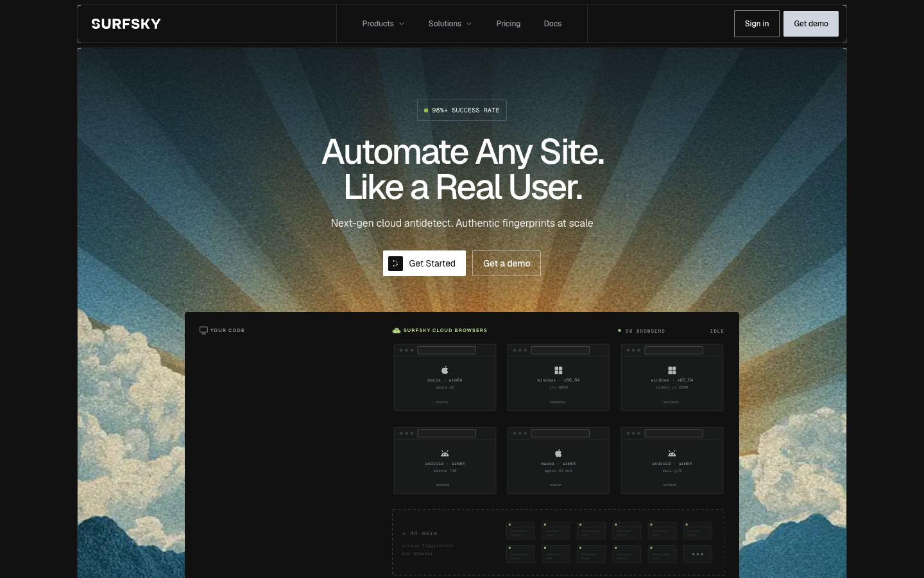Viewport: 924px width, 578px height.
Task: Click the Windows logo on the rtx 4060 card
Action: point(558,370)
